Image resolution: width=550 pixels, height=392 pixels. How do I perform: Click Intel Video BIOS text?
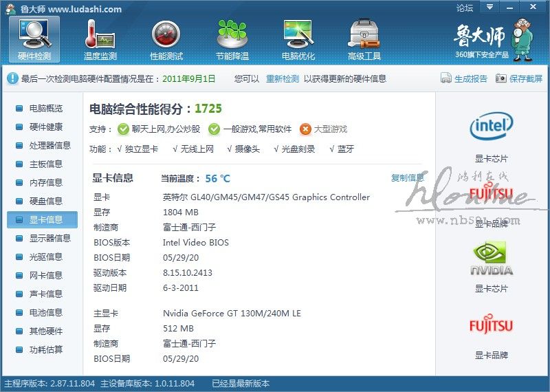pos(196,243)
